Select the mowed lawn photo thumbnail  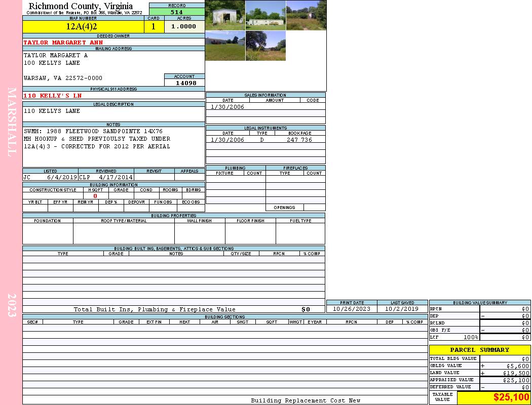click(225, 46)
